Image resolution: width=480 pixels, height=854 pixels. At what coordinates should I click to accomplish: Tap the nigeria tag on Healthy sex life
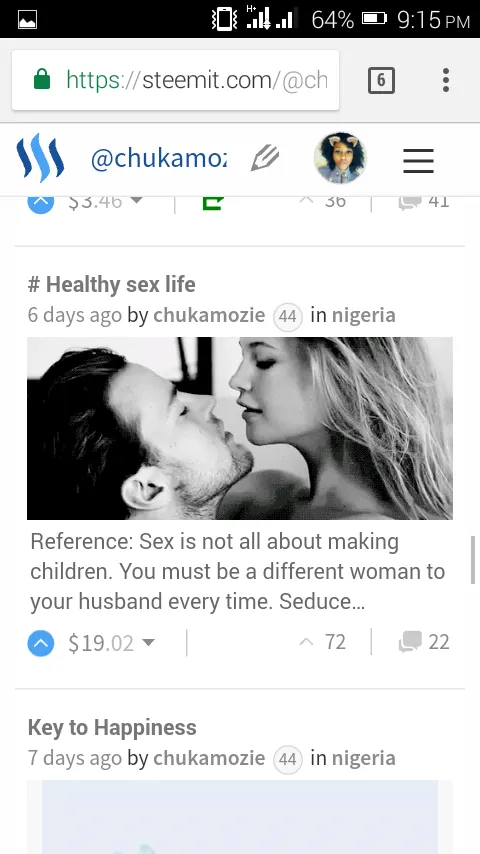(x=363, y=315)
